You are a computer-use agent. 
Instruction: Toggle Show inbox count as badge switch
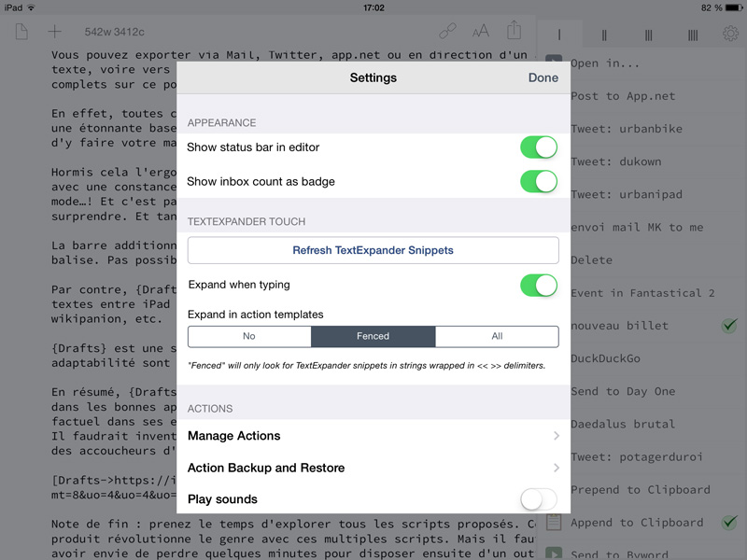[539, 181]
